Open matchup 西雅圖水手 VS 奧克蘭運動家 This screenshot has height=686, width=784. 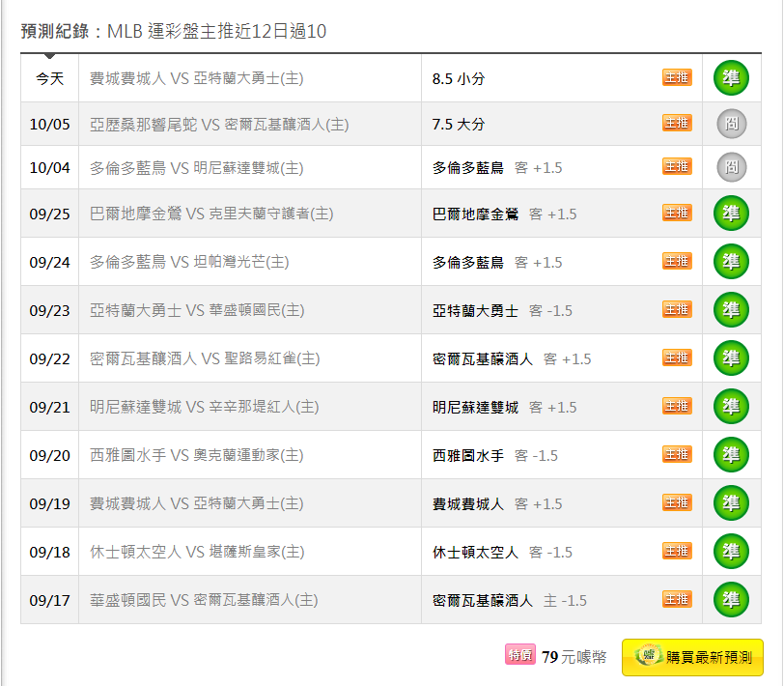click(x=197, y=455)
